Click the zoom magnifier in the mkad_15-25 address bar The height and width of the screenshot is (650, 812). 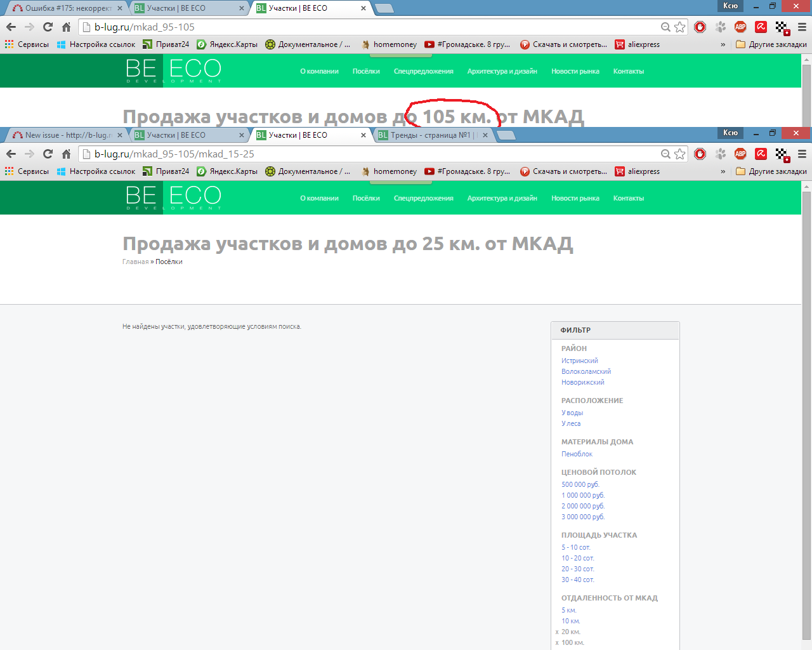(x=665, y=154)
